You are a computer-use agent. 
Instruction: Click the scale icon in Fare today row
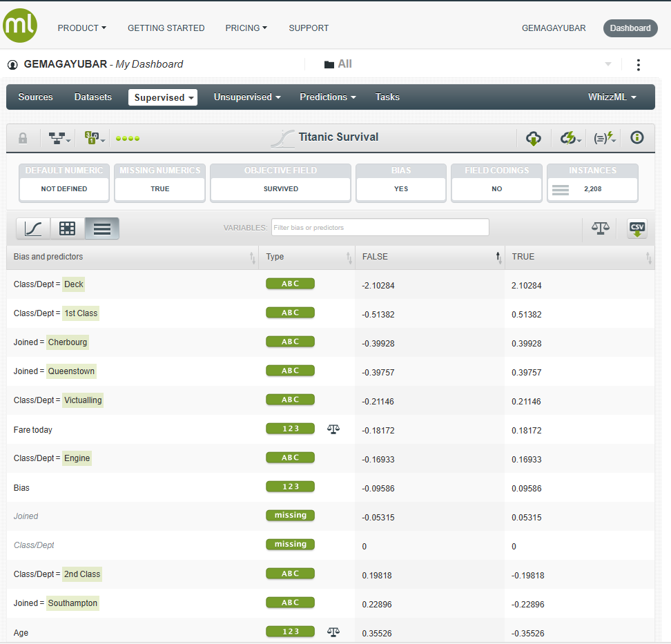click(333, 429)
